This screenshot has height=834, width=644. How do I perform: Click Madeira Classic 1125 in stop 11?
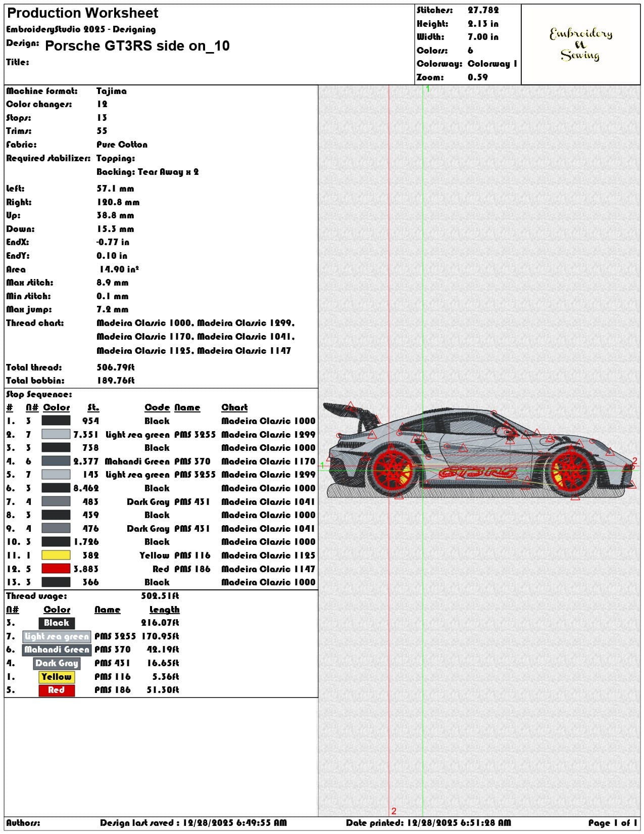tap(268, 555)
